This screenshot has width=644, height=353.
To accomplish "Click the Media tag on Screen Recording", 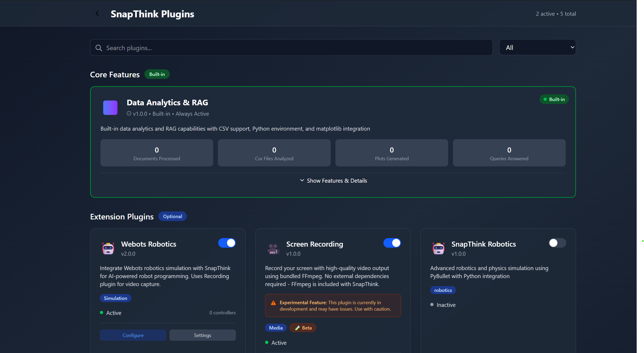I will click(276, 328).
